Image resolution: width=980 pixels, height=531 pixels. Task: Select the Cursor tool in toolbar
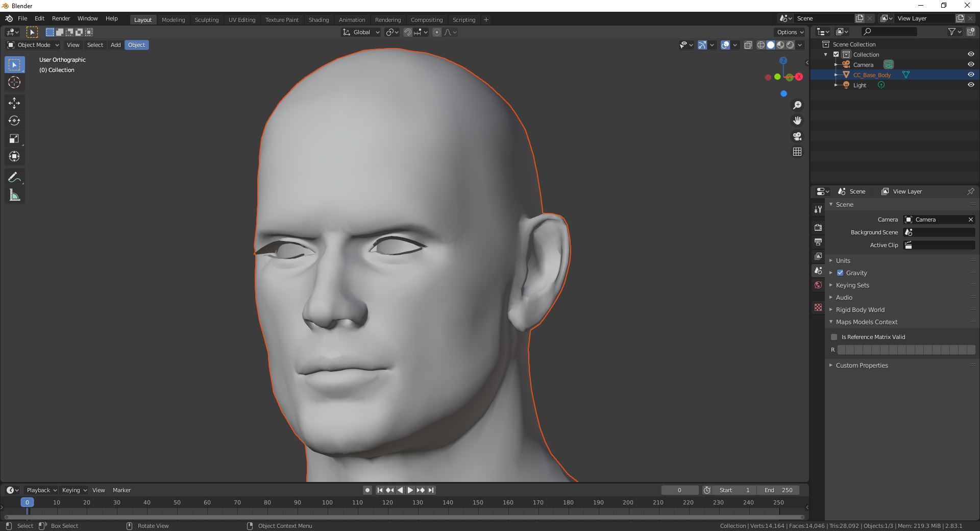pyautogui.click(x=14, y=82)
